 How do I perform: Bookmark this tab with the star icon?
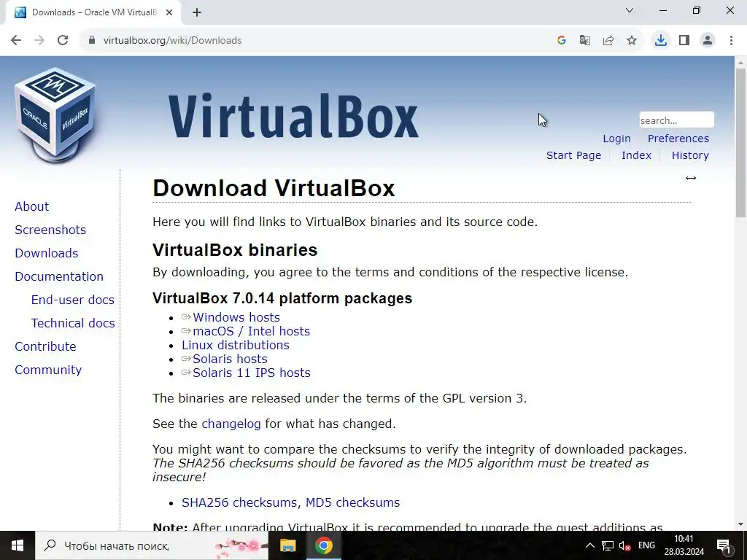coord(632,41)
